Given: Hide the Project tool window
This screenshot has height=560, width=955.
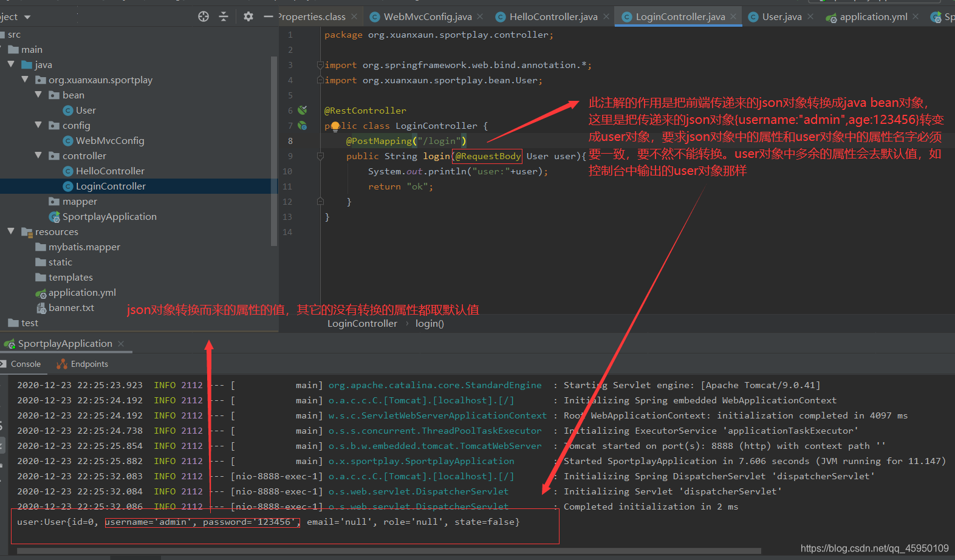Looking at the screenshot, I should (268, 16).
